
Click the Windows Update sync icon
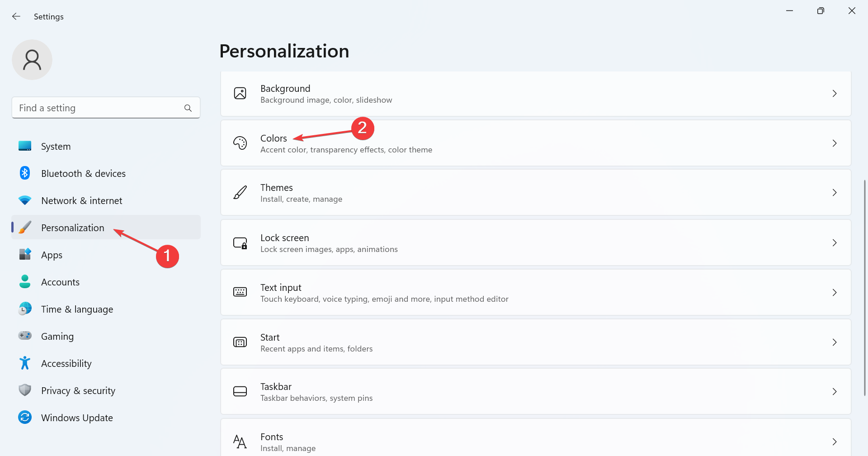click(25, 417)
